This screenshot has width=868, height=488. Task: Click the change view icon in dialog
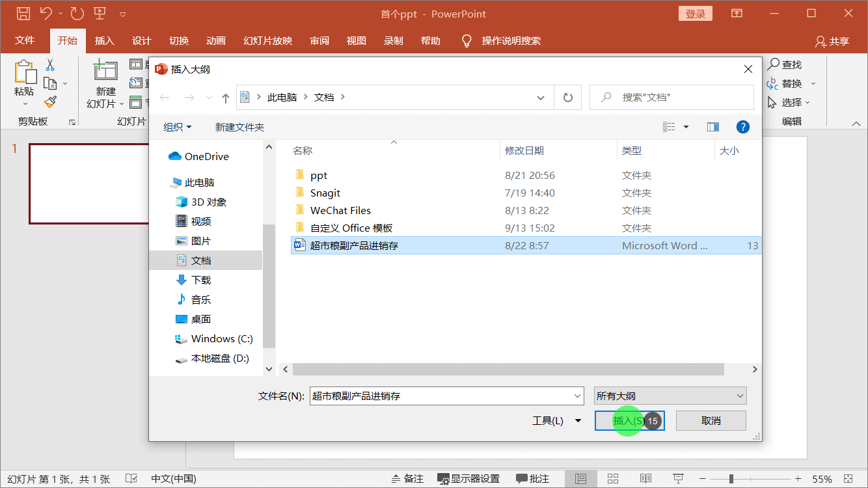(669, 127)
